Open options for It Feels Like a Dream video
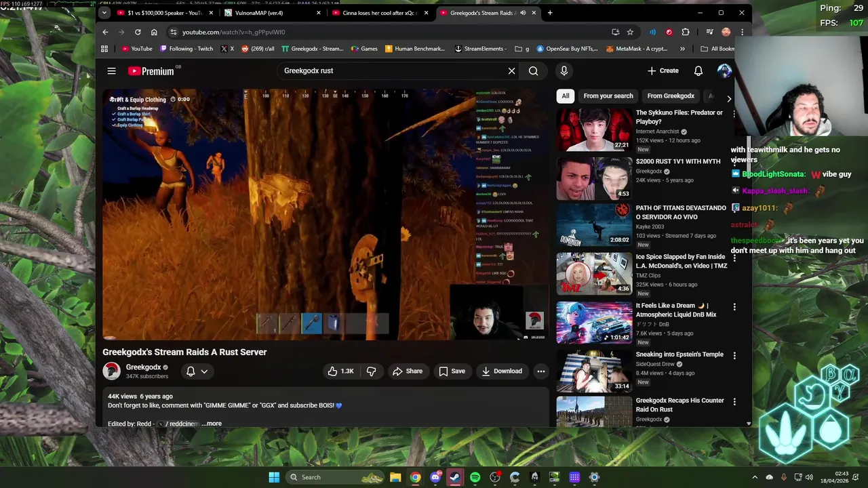Screen dimensions: 868x488 pyautogui.click(x=734, y=307)
